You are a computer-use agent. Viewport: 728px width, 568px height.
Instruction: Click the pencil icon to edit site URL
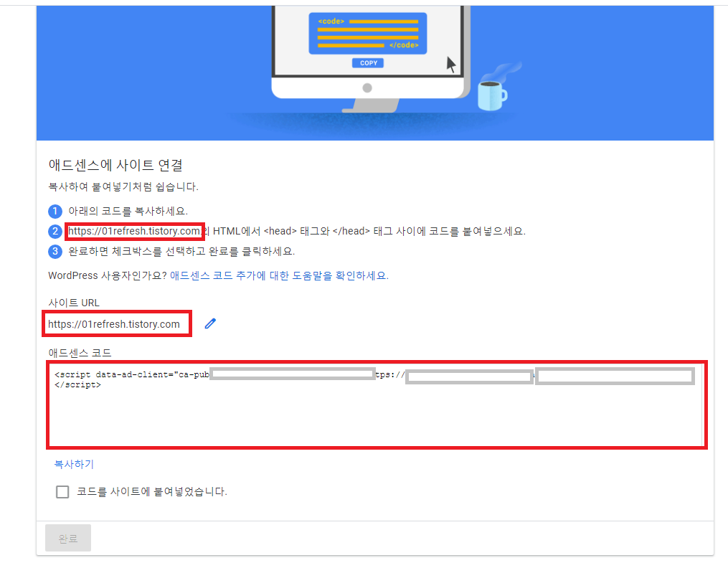[210, 323]
